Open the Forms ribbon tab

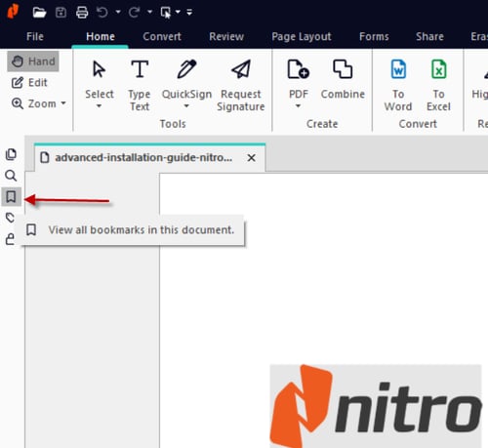tap(374, 36)
